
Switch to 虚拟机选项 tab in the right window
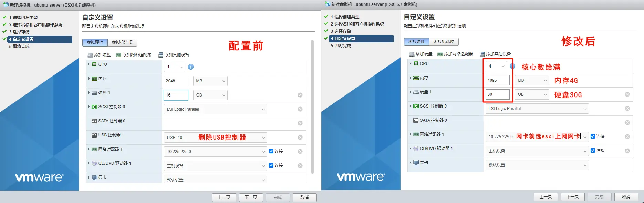pyautogui.click(x=444, y=42)
